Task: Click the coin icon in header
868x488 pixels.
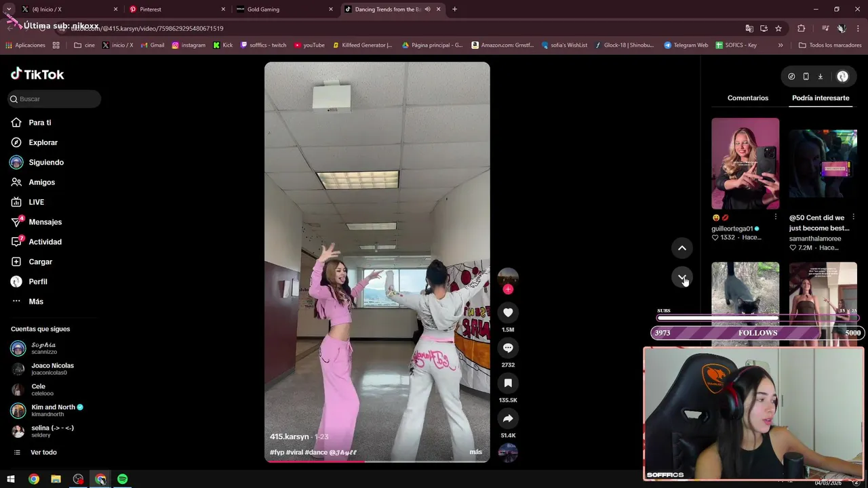Action: click(x=791, y=77)
